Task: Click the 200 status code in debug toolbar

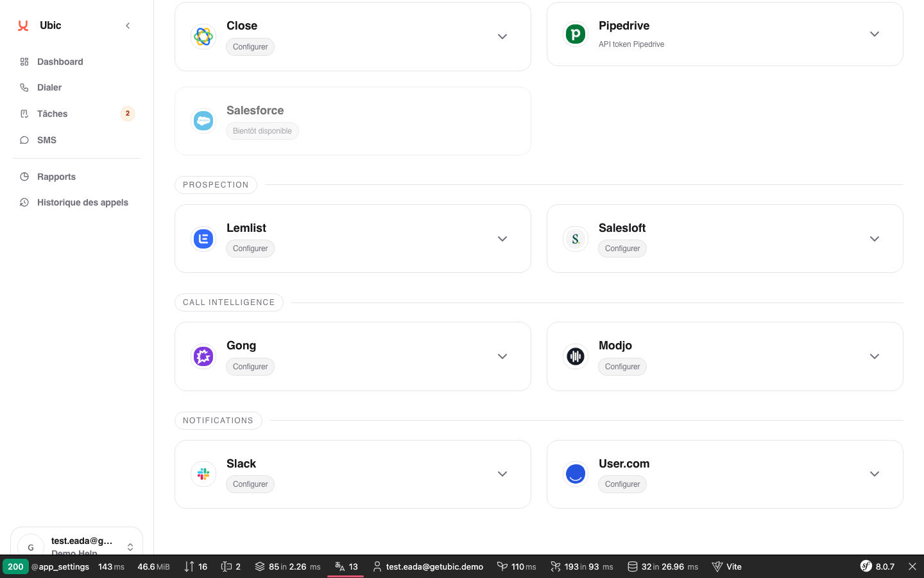Action: [15, 566]
